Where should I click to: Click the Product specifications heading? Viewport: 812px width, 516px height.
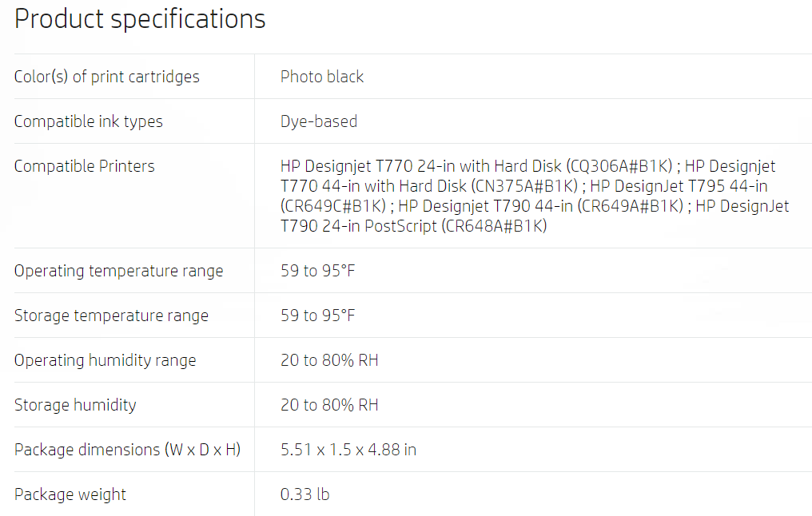point(140,19)
